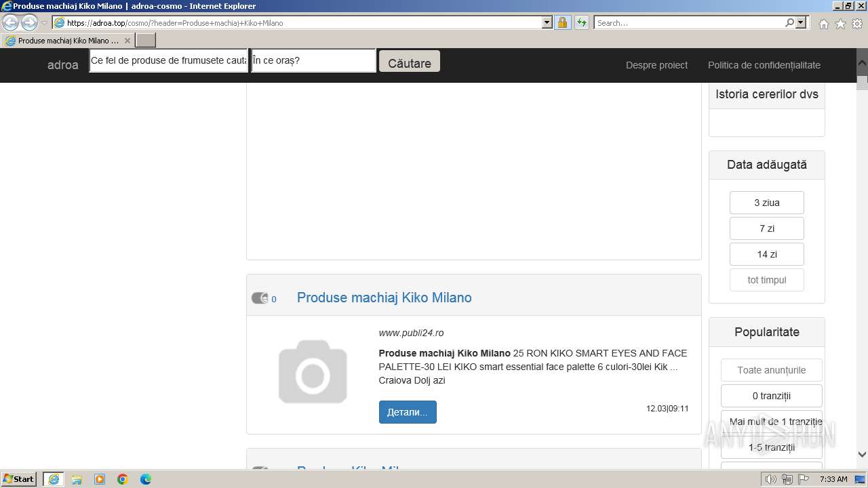Filter by 14 zi date added

(767, 254)
